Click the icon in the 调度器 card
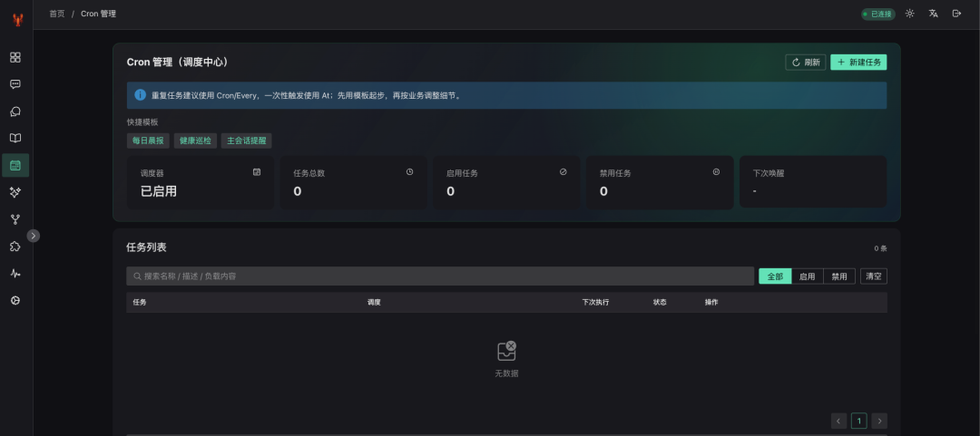The height and width of the screenshot is (436, 980). [x=257, y=172]
